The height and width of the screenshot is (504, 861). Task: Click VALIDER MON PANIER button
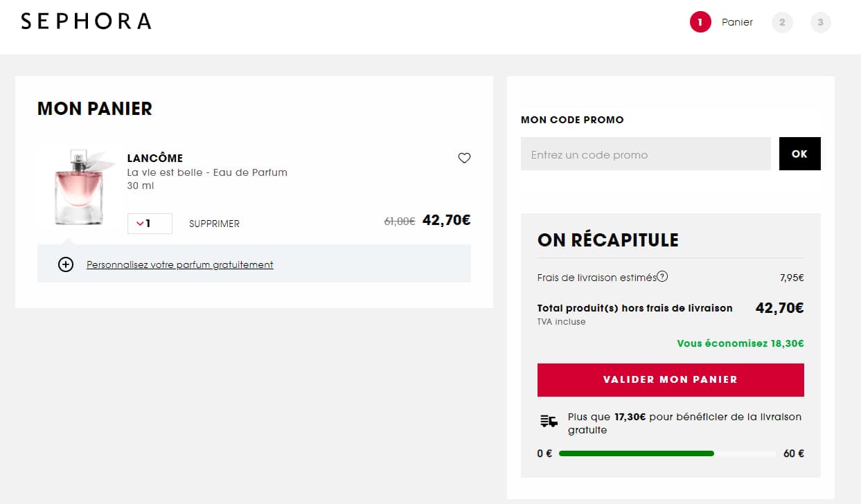671,379
